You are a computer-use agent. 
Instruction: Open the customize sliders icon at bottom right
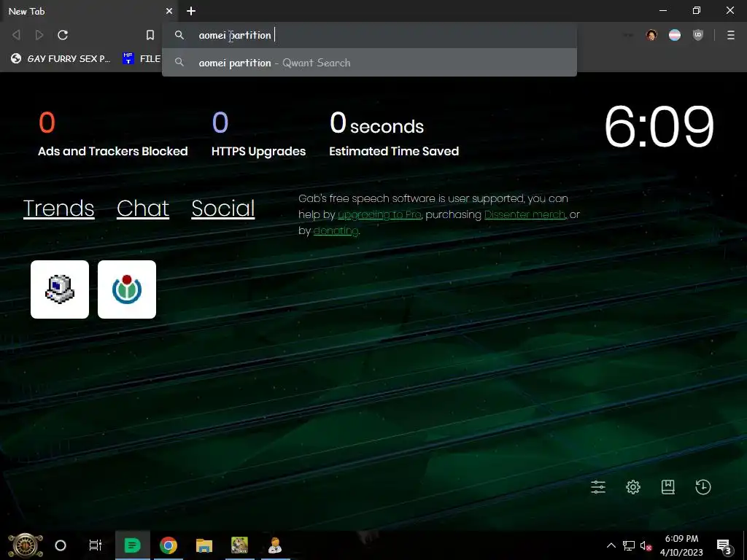point(598,487)
